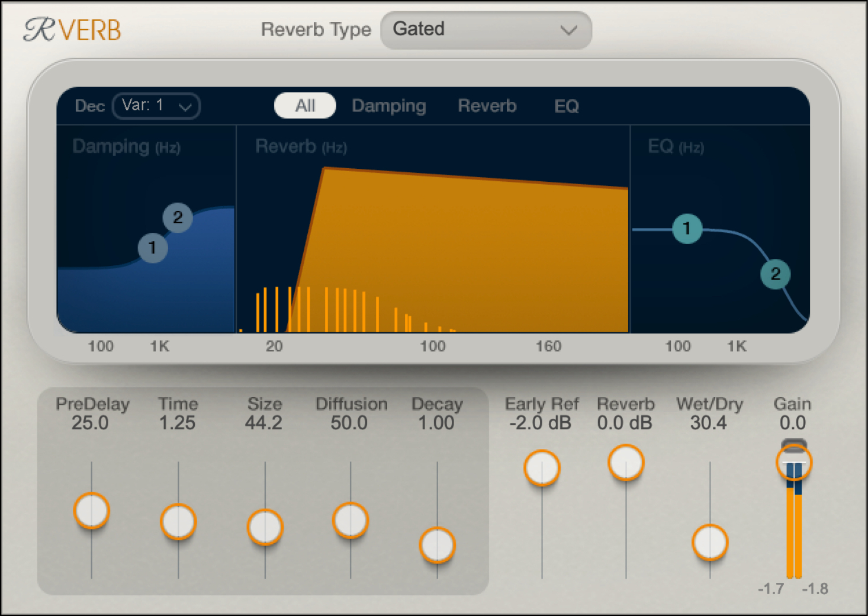This screenshot has width=868, height=616.
Task: Adjust the Decay knob
Action: click(438, 545)
